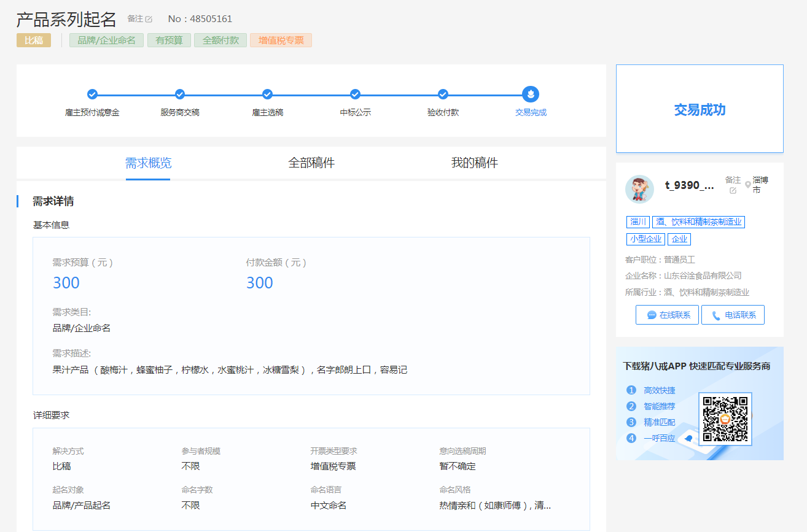Image resolution: width=807 pixels, height=532 pixels.
Task: Click the truncated 命名风格 value 热情亲和
Action: (x=495, y=506)
